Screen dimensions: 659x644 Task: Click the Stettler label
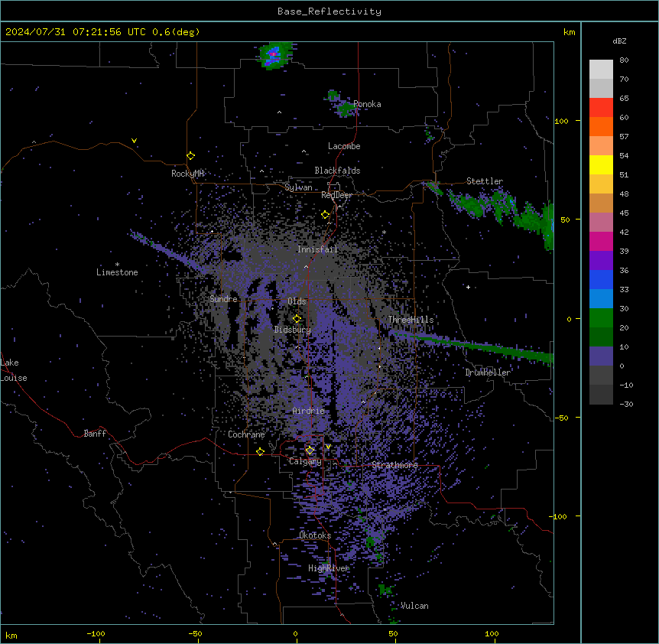(x=485, y=181)
